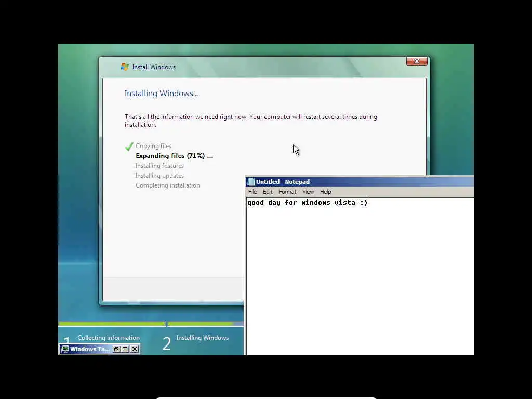
Task: Click the 'Installing updates' step text
Action: click(x=159, y=176)
